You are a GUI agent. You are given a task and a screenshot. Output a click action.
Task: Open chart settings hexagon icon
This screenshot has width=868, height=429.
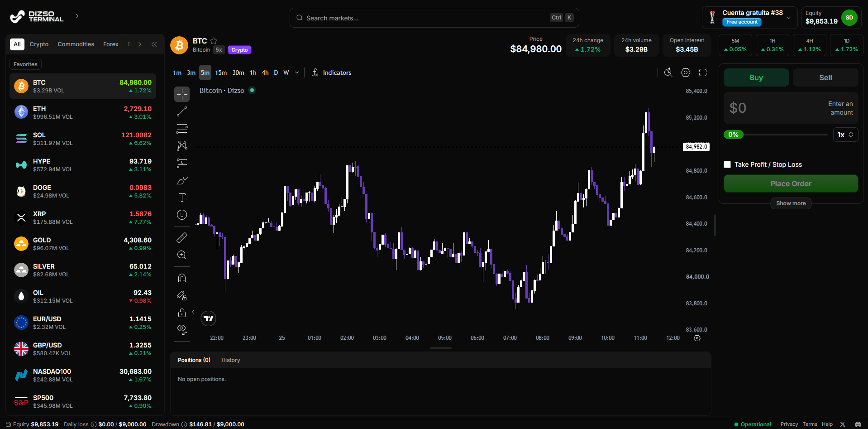[x=686, y=72]
